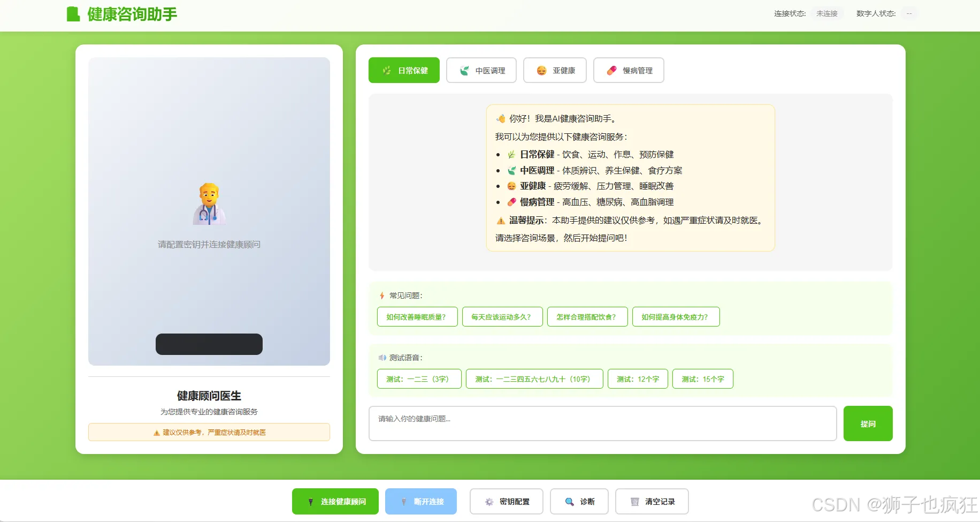Open the 诊断 tool
980x522 pixels.
click(579, 502)
